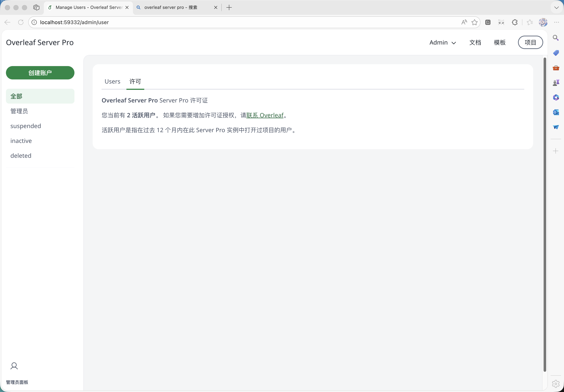Select the 管理员 filter

(40, 111)
